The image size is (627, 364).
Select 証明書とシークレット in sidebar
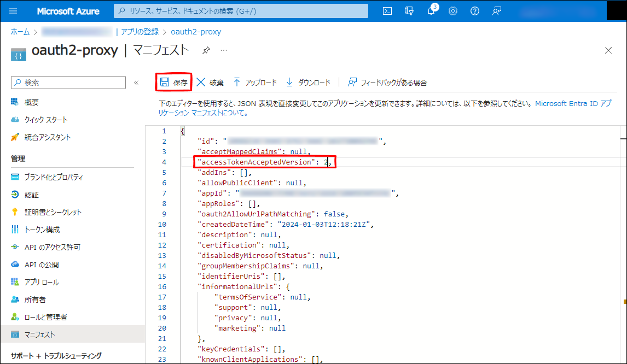pyautogui.click(x=53, y=212)
